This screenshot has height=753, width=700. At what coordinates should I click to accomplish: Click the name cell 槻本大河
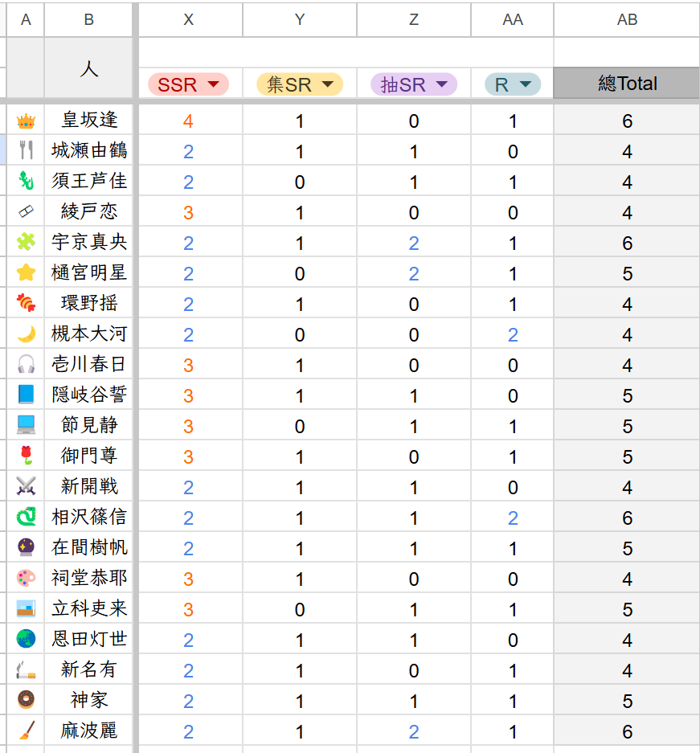(x=88, y=334)
